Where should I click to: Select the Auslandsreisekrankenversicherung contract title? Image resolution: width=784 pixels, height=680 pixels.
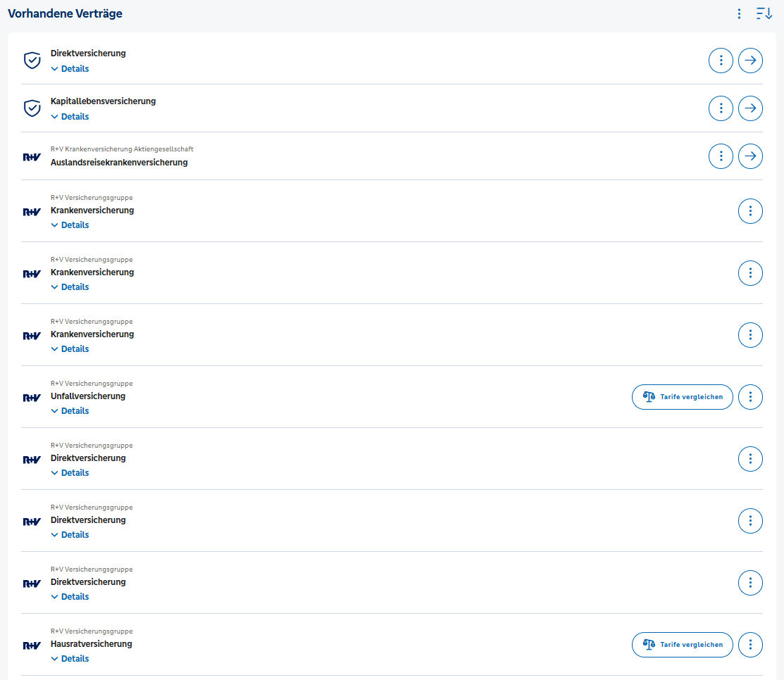pyautogui.click(x=119, y=163)
